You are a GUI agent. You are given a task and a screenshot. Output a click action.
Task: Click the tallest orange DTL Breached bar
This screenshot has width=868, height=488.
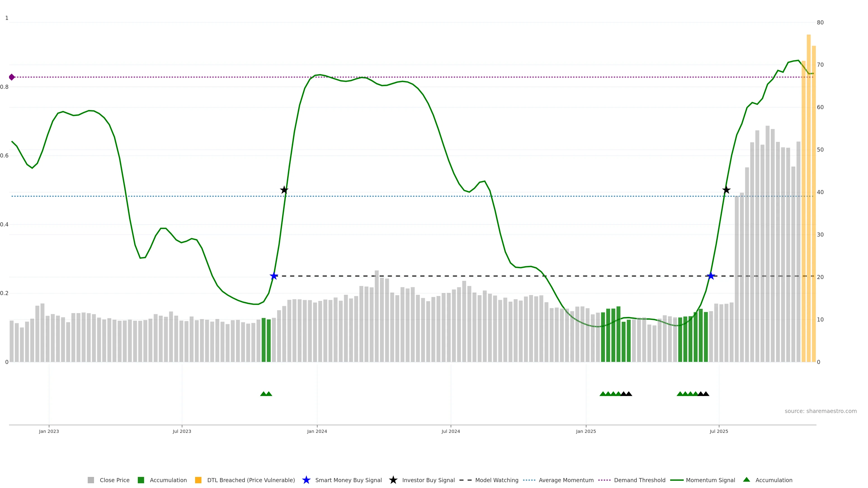(x=808, y=202)
